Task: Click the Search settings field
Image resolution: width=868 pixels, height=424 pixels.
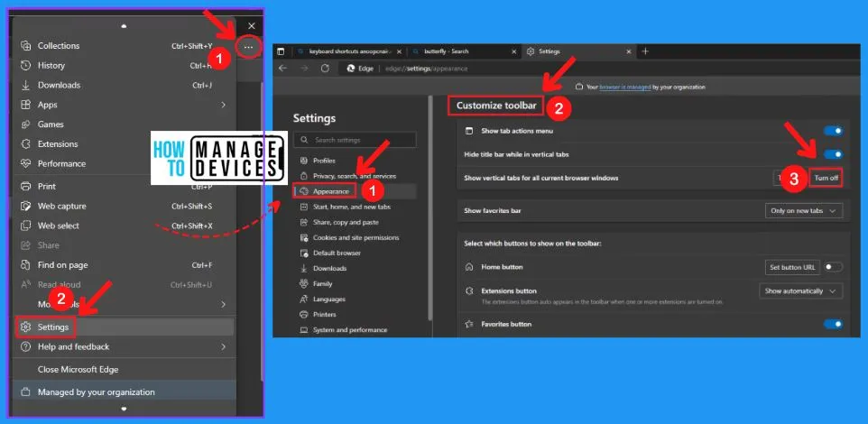Action: coord(355,140)
